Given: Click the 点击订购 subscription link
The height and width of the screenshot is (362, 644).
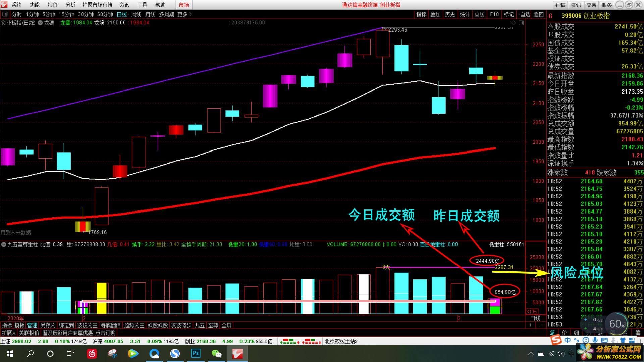Looking at the screenshot, I should click(x=105, y=333).
